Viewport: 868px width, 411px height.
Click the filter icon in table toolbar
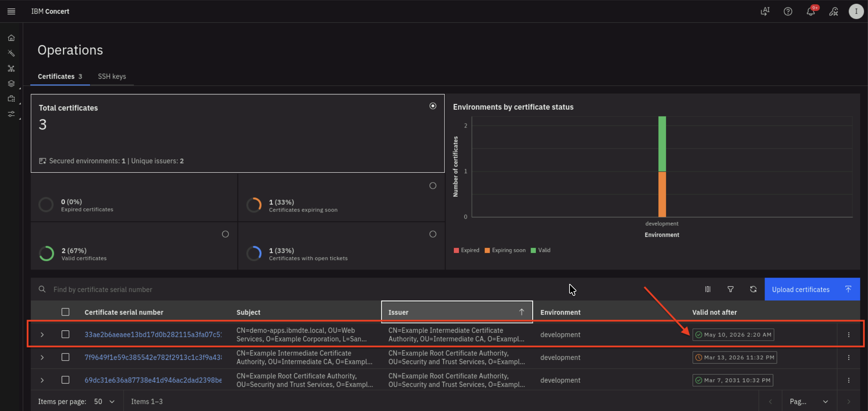click(x=730, y=289)
